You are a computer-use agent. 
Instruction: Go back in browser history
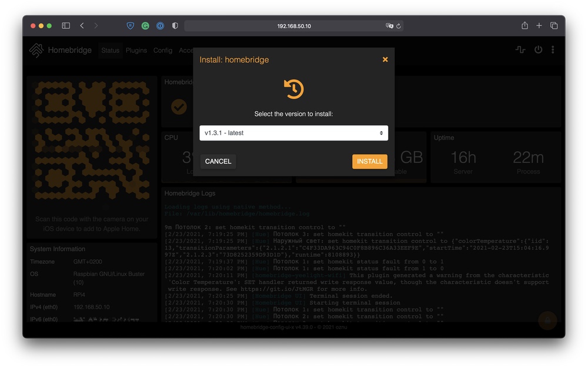82,25
